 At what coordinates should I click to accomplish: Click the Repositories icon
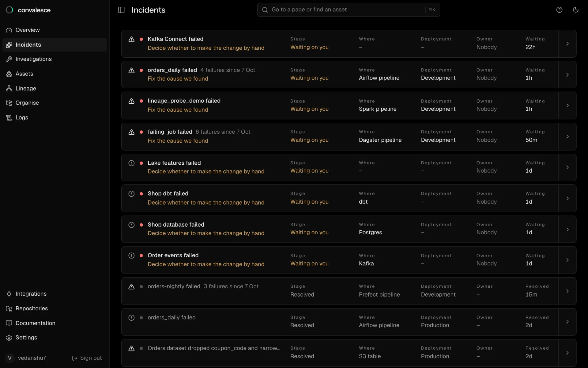(x=9, y=309)
